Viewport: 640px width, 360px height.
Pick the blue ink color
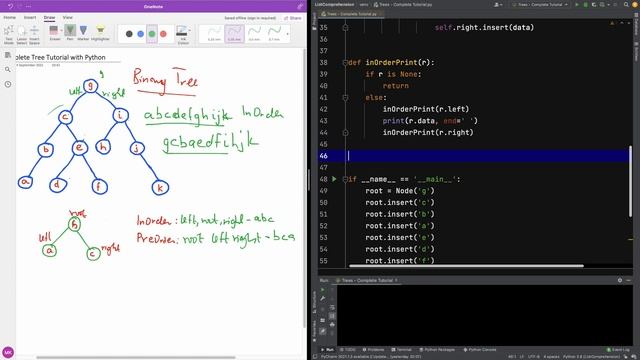coord(140,34)
